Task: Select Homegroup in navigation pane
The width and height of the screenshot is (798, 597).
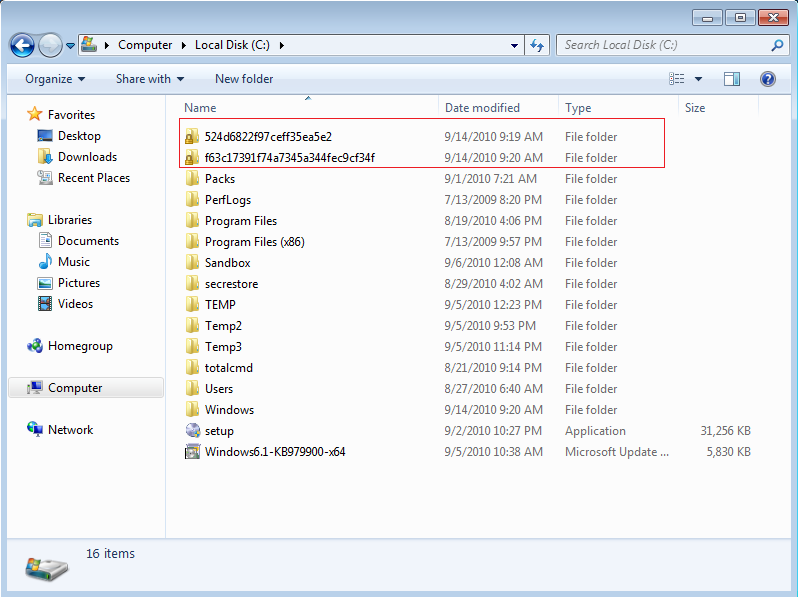Action: 80,346
